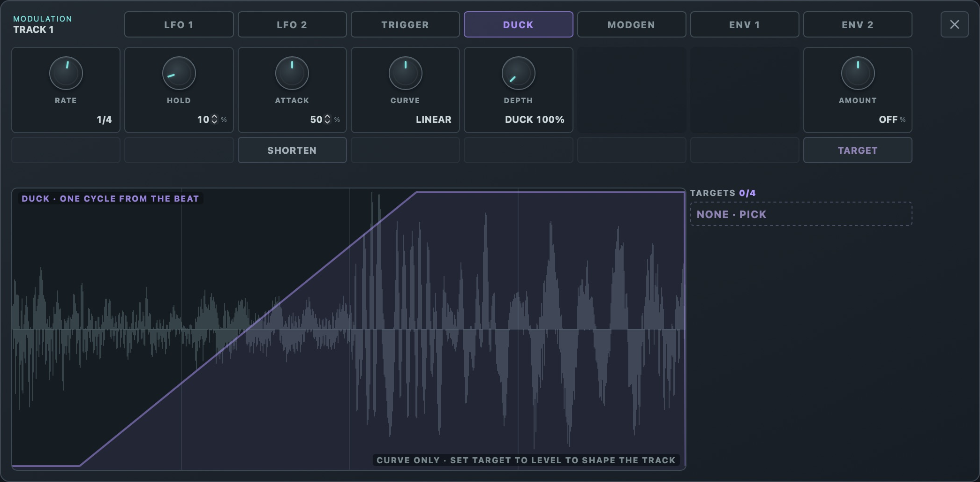
Task: Click the DEPTH knob
Action: tap(519, 73)
